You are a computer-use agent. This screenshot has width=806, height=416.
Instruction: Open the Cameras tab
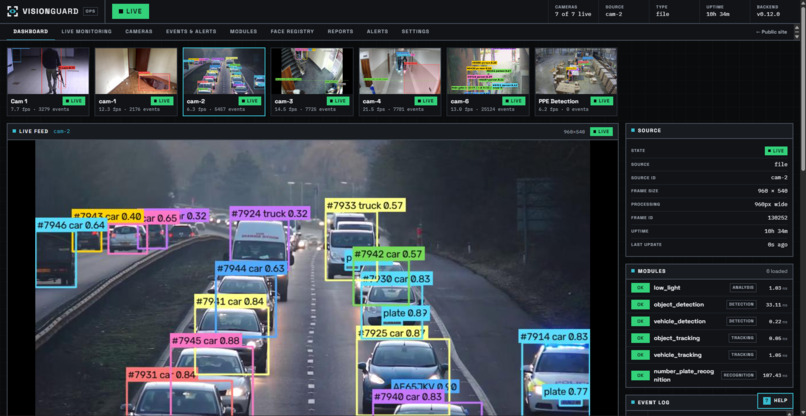139,31
